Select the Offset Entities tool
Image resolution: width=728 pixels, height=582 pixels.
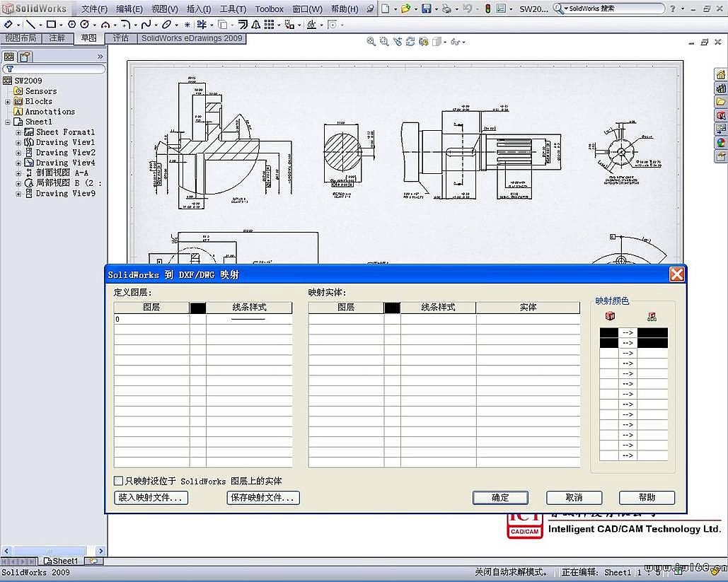pos(243,25)
